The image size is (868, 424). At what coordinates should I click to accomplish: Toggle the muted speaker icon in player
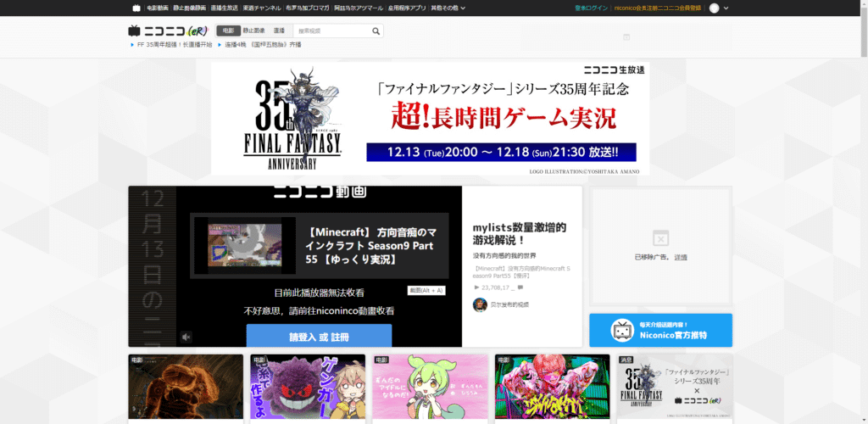coord(186,337)
